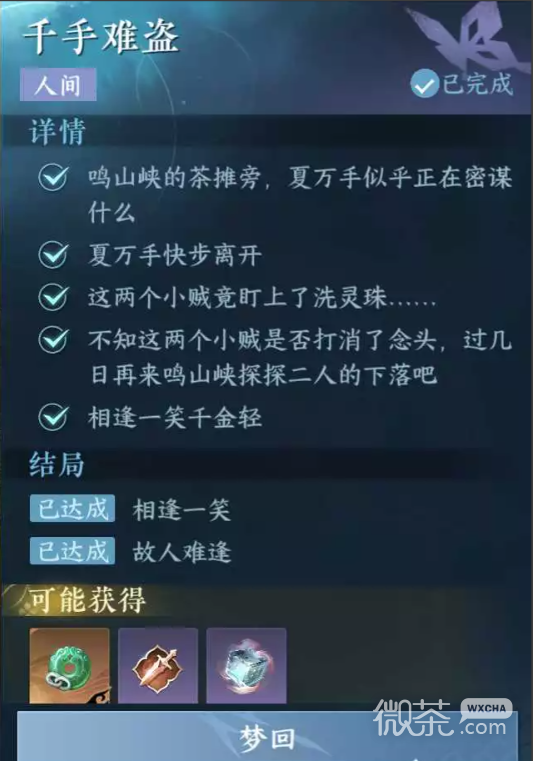Expand the 可能获得 rewards header
This screenshot has height=761, width=533.
pos(87,600)
